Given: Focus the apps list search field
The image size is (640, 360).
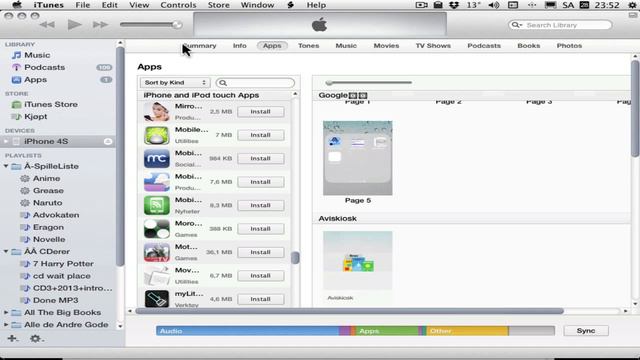Looking at the screenshot, I should (255, 83).
